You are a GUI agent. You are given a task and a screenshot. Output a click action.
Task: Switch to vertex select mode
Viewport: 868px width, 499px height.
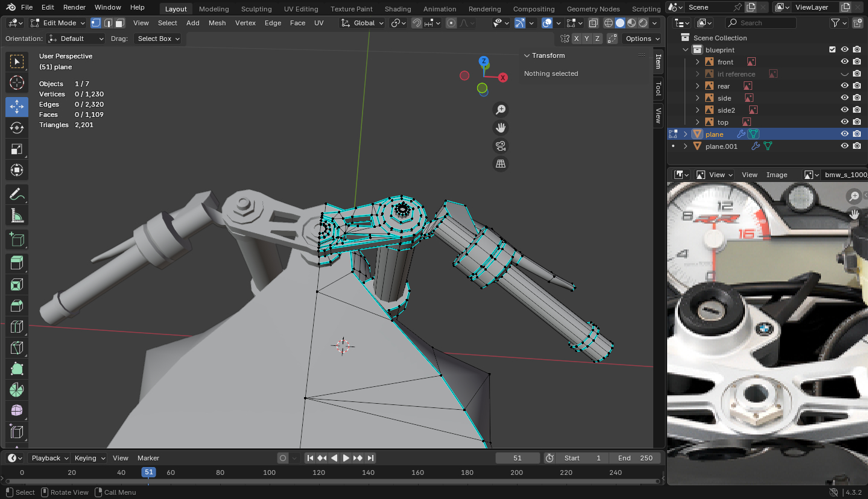(x=96, y=23)
